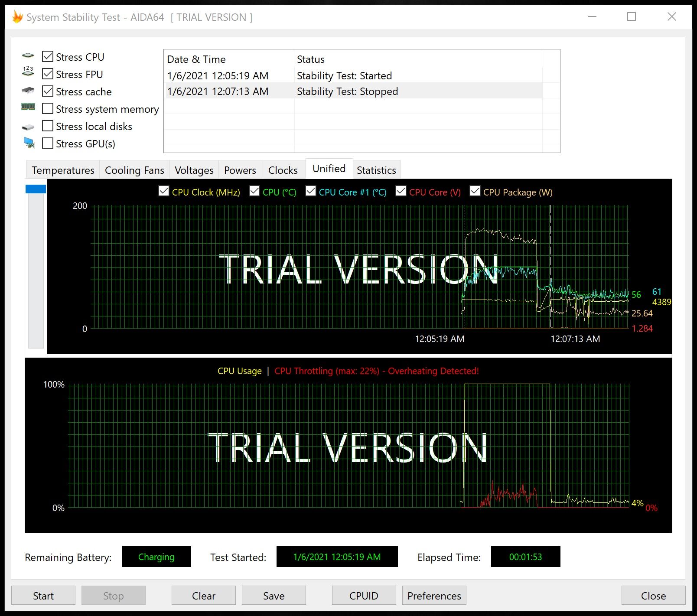Click the blue graph scale slider thumb
This screenshot has height=616, width=697.
coord(36,189)
